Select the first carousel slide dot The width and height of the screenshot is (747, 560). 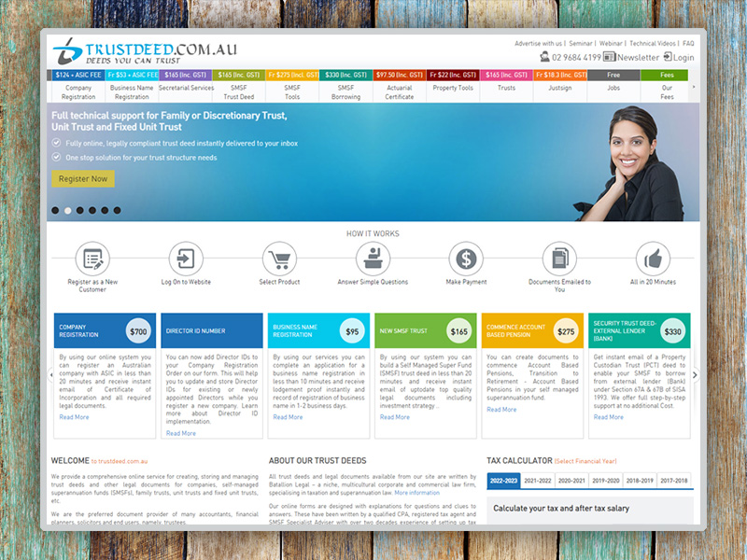click(56, 211)
